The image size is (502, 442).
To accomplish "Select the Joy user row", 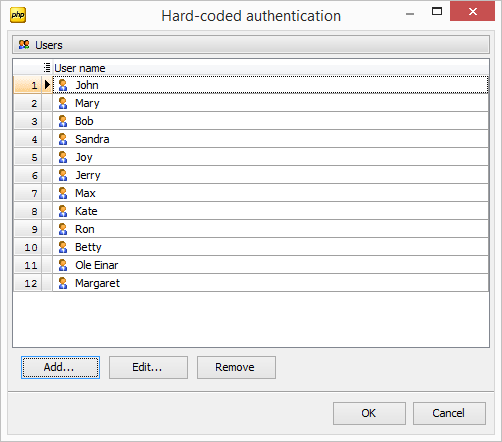I will [270, 157].
